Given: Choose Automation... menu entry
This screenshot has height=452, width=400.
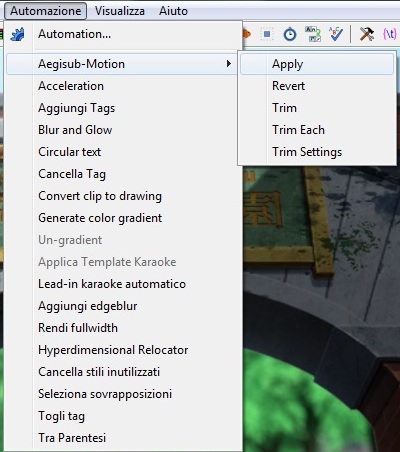Looking at the screenshot, I should click(x=124, y=34).
